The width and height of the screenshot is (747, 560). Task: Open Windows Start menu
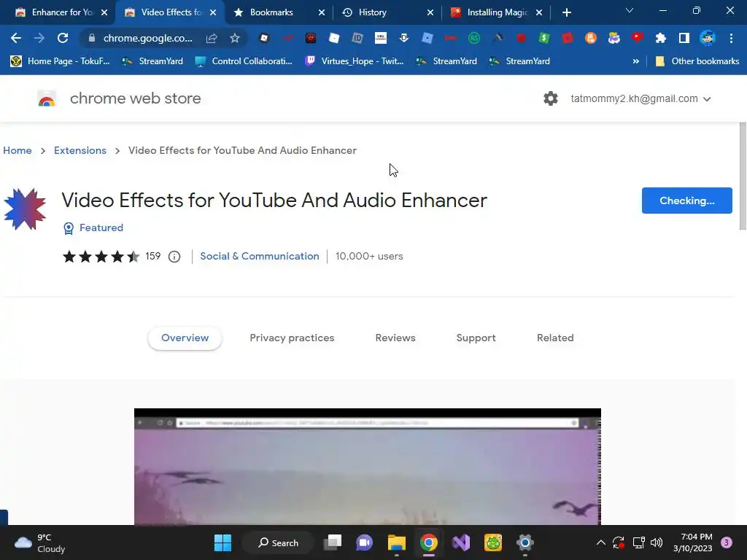222,542
